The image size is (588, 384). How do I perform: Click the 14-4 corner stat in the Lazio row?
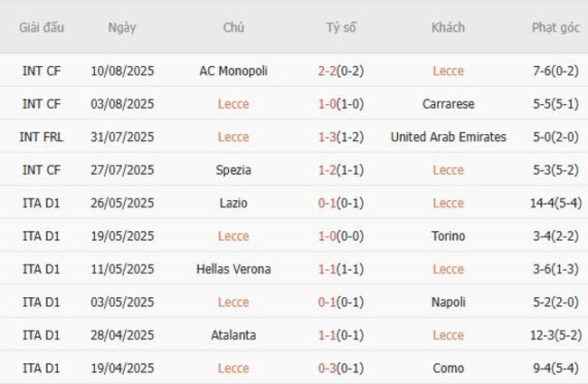pos(541,203)
